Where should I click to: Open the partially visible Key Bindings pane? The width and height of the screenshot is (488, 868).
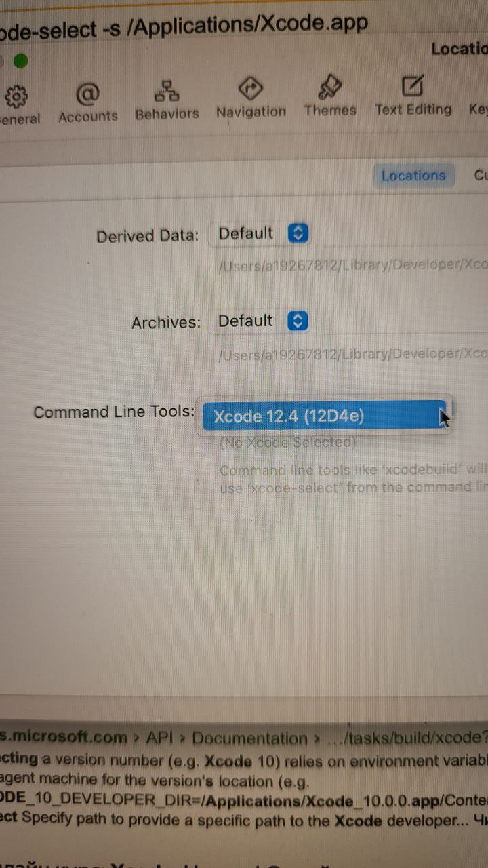pos(478,108)
